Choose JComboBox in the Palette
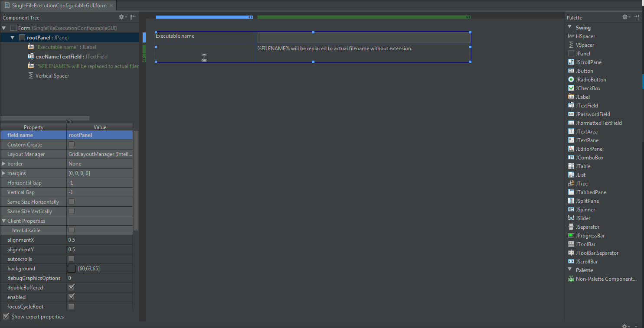 588,157
